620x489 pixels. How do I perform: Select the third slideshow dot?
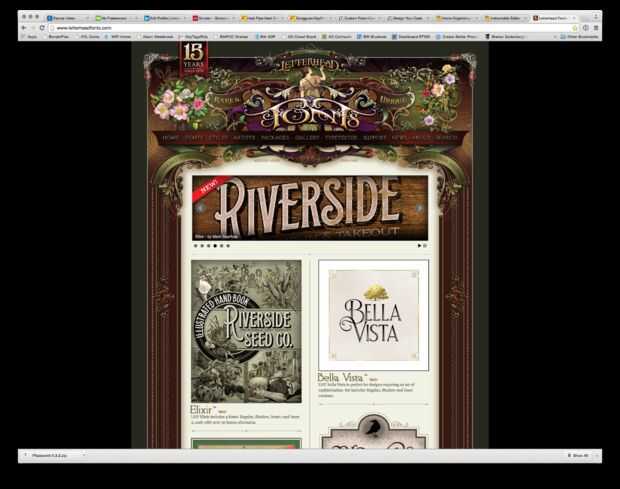(208, 246)
